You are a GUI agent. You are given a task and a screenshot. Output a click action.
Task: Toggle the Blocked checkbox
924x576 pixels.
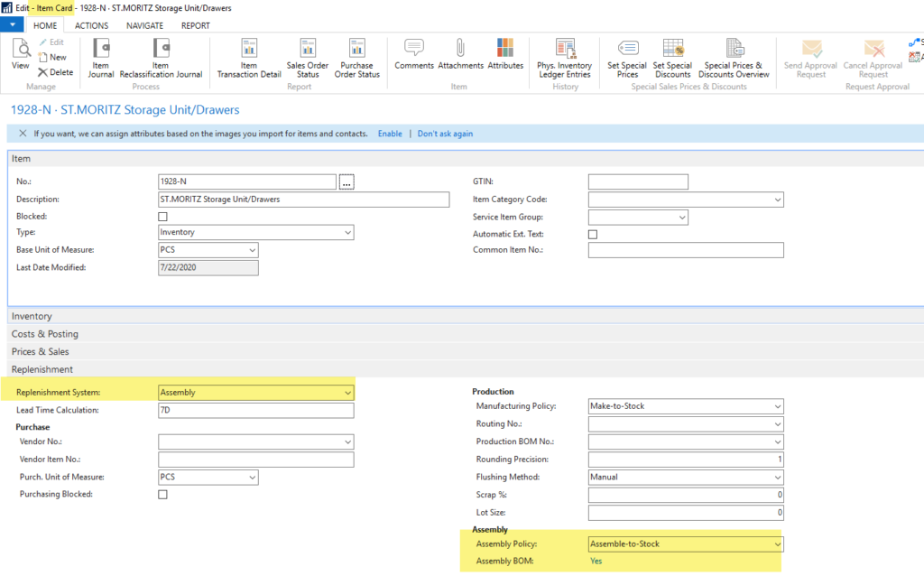point(162,216)
